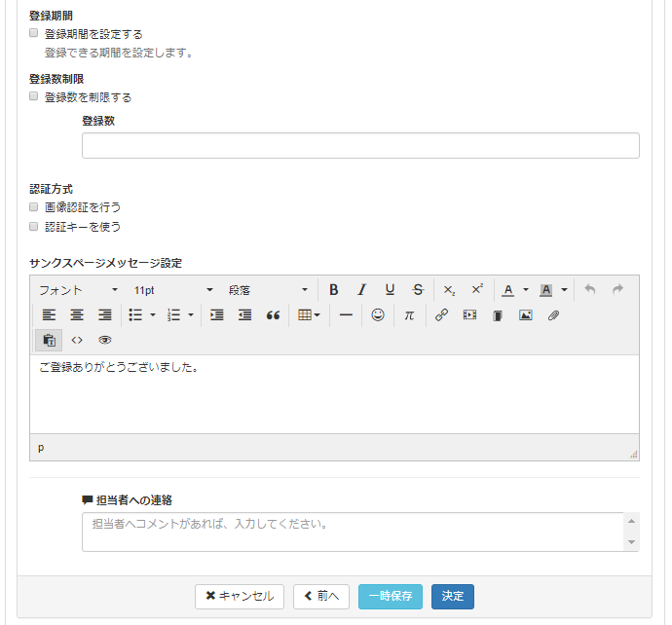Viewport: 672px width, 625px height.
Task: Open the source code view
Action: 77,341
